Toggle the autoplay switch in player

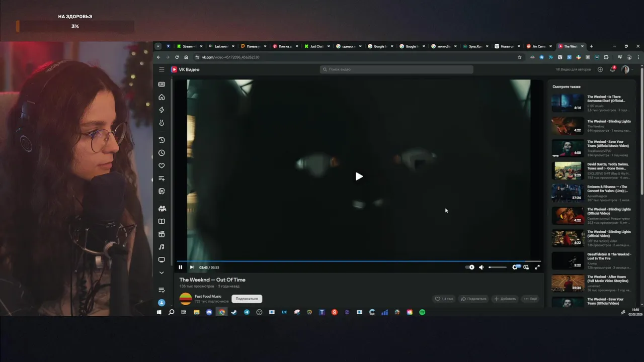pyautogui.click(x=470, y=267)
